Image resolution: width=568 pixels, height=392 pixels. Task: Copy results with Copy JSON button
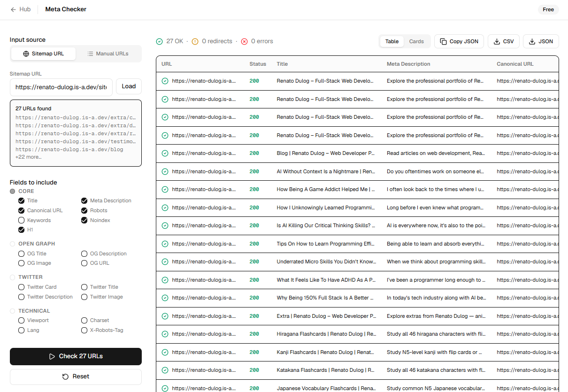point(459,41)
